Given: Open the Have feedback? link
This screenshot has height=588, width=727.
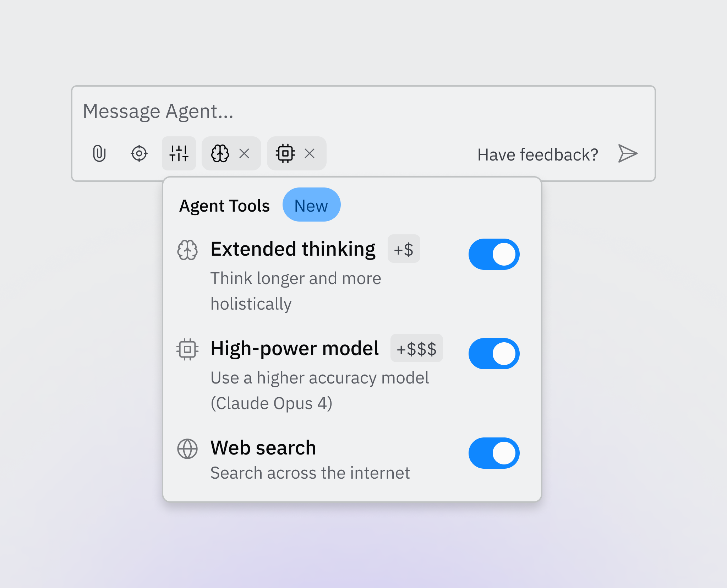Looking at the screenshot, I should pos(537,155).
